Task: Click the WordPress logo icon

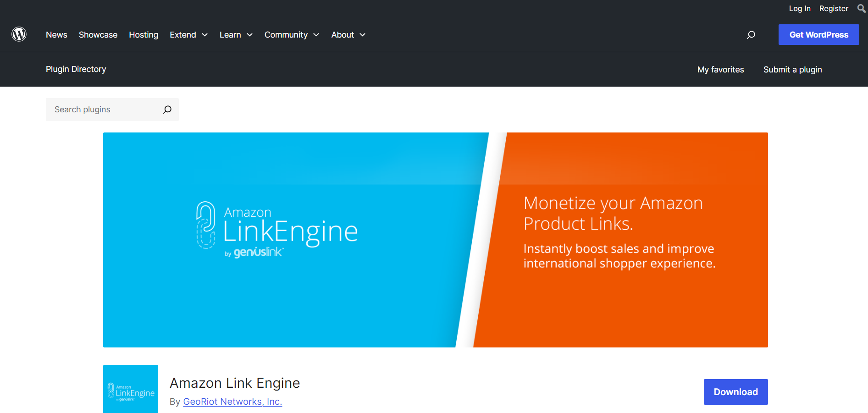Action: tap(19, 34)
